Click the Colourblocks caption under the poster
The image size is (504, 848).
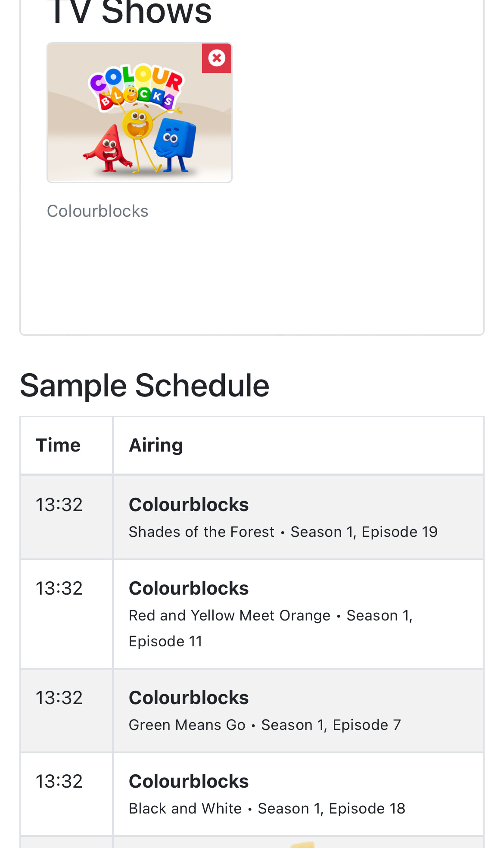click(97, 211)
